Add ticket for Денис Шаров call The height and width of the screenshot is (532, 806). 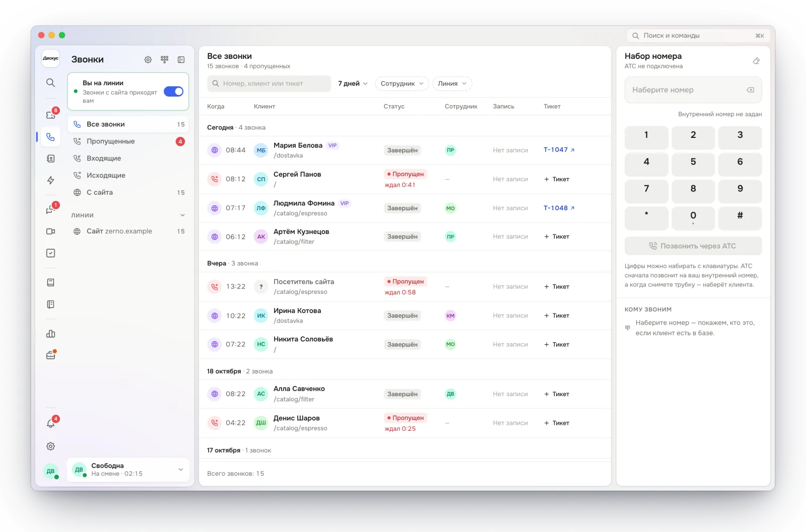pyautogui.click(x=557, y=423)
